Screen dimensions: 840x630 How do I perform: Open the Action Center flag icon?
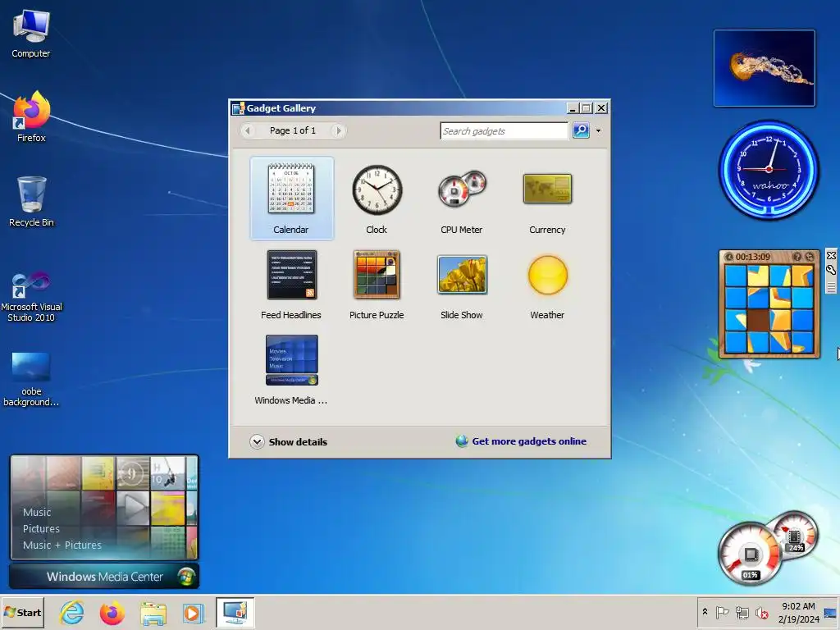pos(722,612)
